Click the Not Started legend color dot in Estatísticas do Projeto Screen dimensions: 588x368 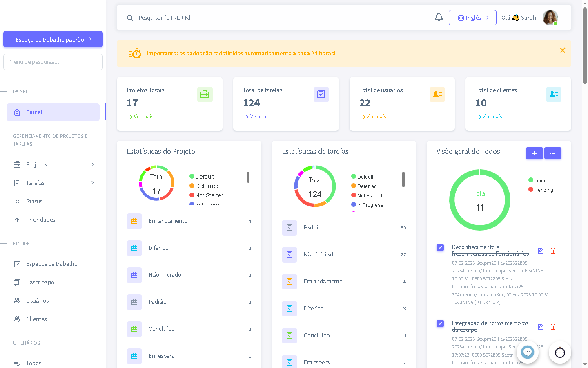pos(192,195)
